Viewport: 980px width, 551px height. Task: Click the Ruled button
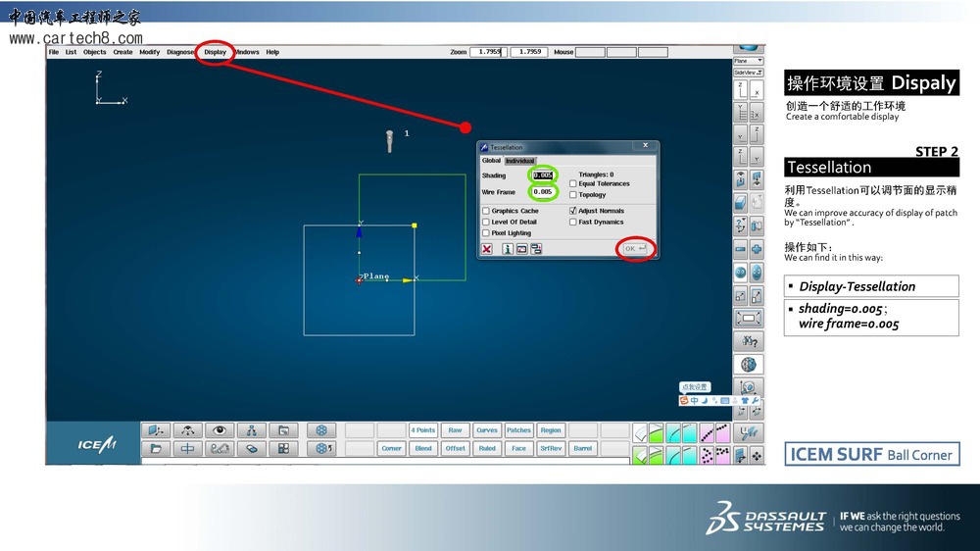[x=487, y=448]
